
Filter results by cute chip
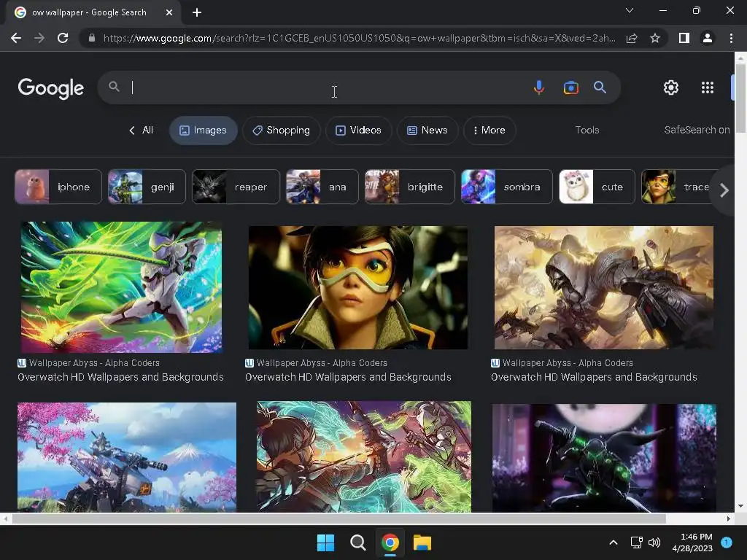[x=597, y=187]
